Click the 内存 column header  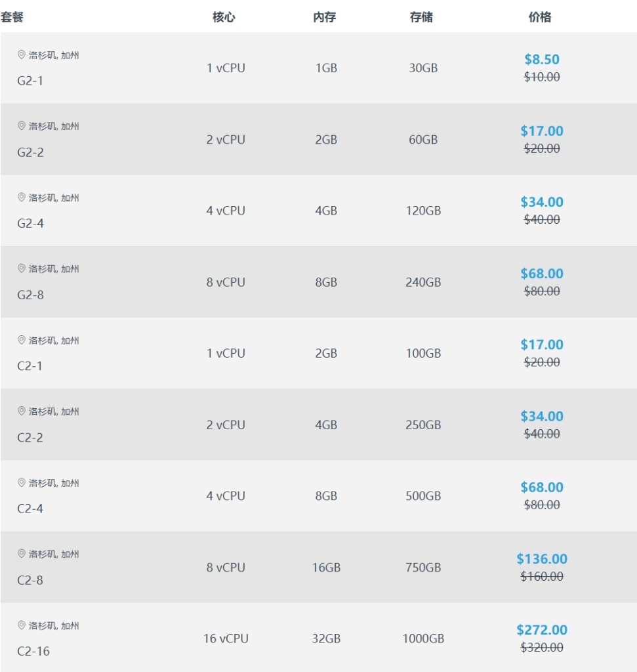pos(325,18)
